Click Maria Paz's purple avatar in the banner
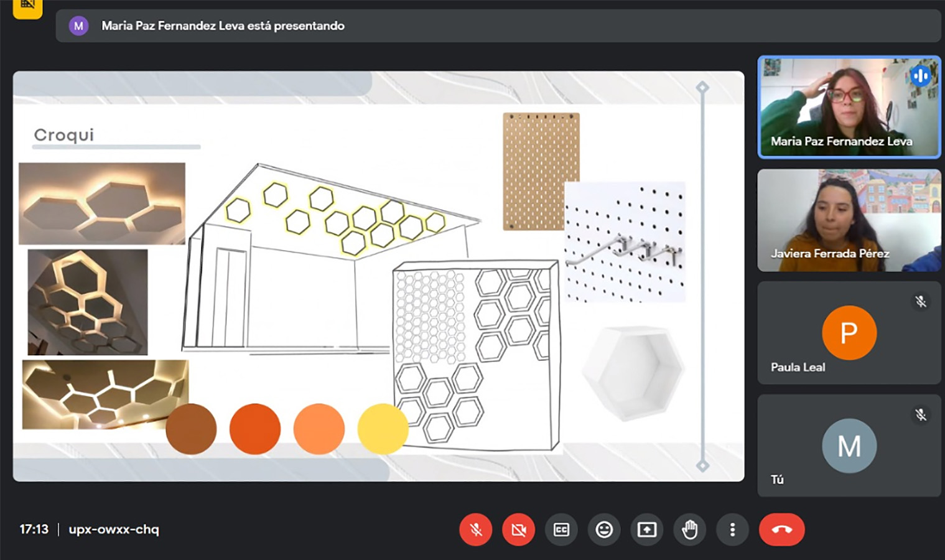This screenshot has height=560, width=945. 78,26
